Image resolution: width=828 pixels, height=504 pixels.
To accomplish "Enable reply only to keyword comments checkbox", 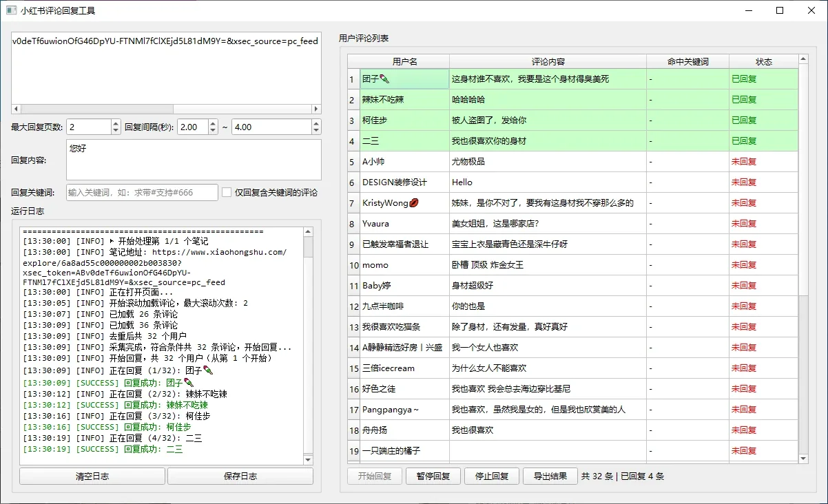I will click(x=226, y=193).
